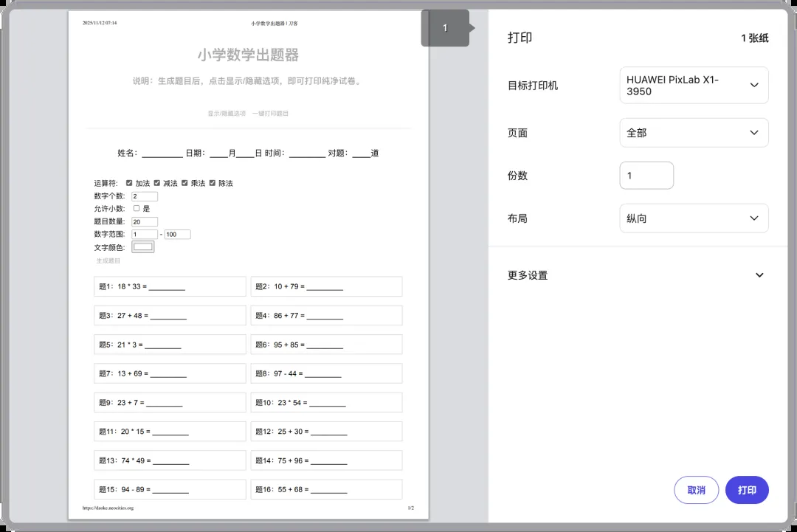
Task: Click the 显示/隐藏选项 link
Action: pyautogui.click(x=226, y=114)
